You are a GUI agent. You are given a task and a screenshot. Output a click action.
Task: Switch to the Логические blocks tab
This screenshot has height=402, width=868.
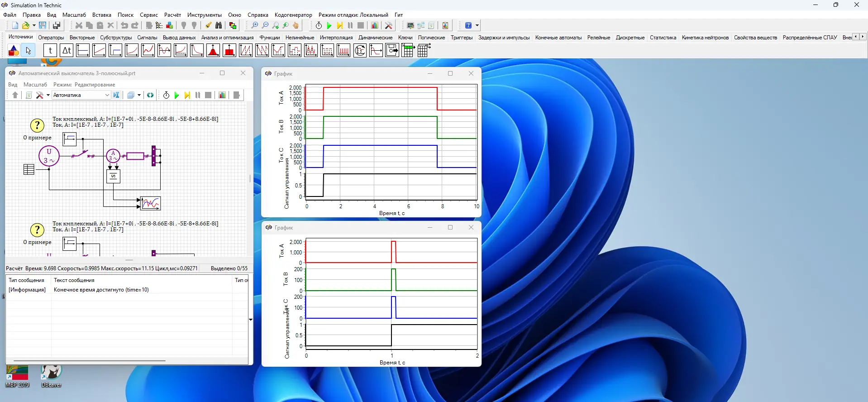[x=431, y=38]
